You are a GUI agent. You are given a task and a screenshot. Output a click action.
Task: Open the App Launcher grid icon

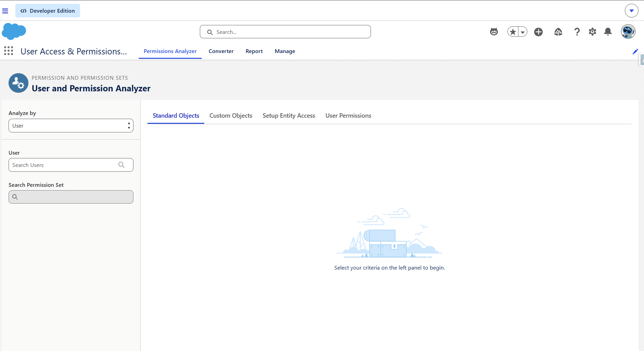click(9, 51)
